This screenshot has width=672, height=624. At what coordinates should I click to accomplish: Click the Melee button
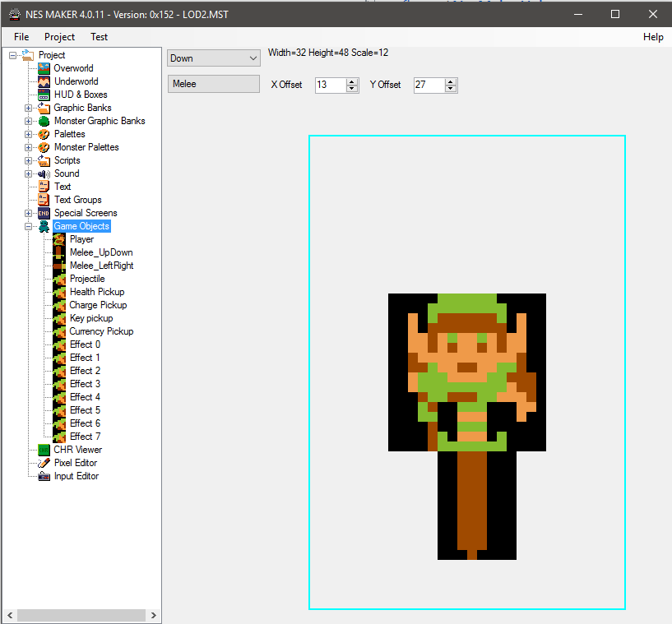coord(213,84)
